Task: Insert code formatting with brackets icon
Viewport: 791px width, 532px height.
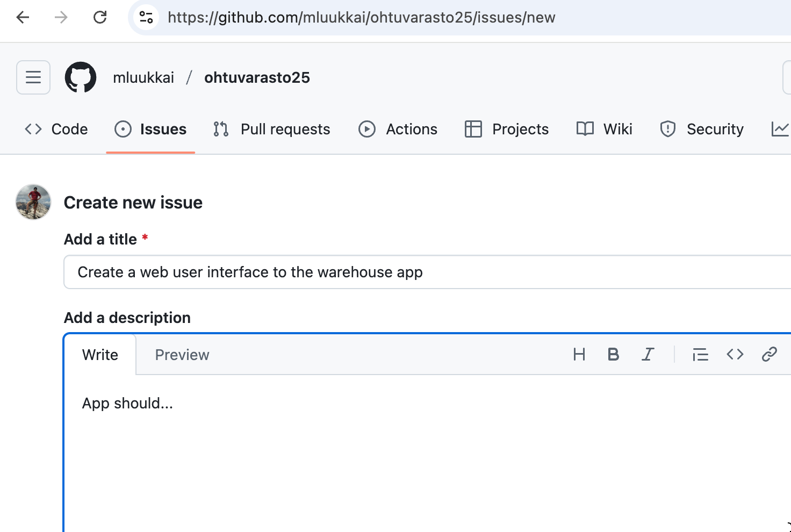Action: pyautogui.click(x=735, y=355)
